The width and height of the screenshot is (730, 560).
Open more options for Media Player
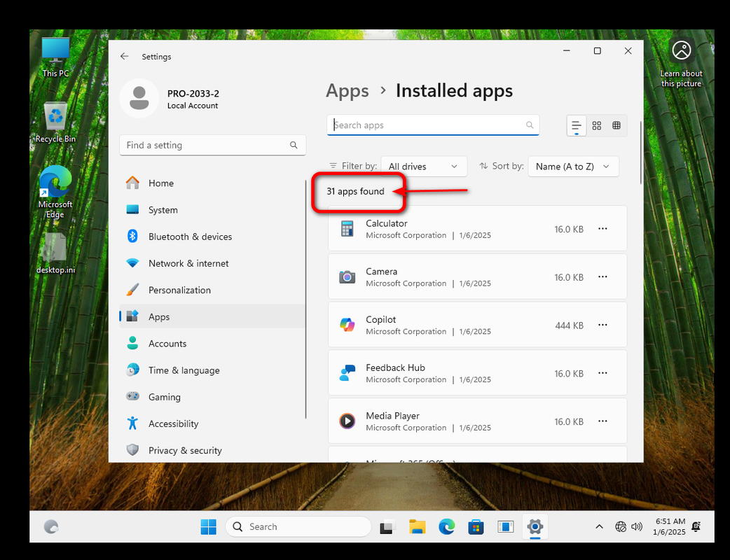tap(602, 421)
